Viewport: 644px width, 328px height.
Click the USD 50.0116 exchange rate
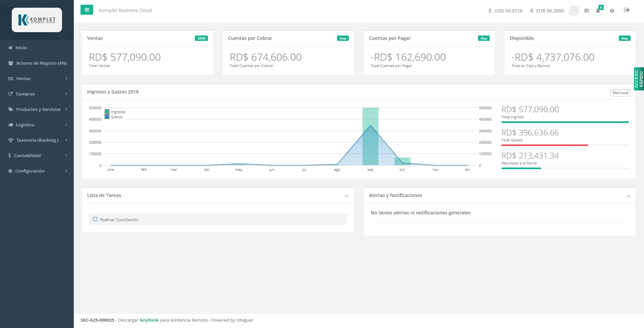point(508,11)
